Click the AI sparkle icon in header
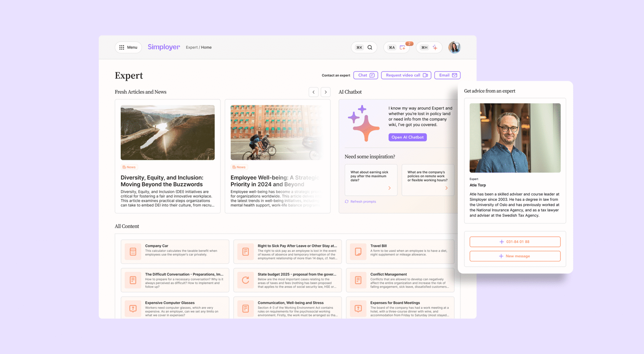The image size is (644, 354). pos(435,47)
